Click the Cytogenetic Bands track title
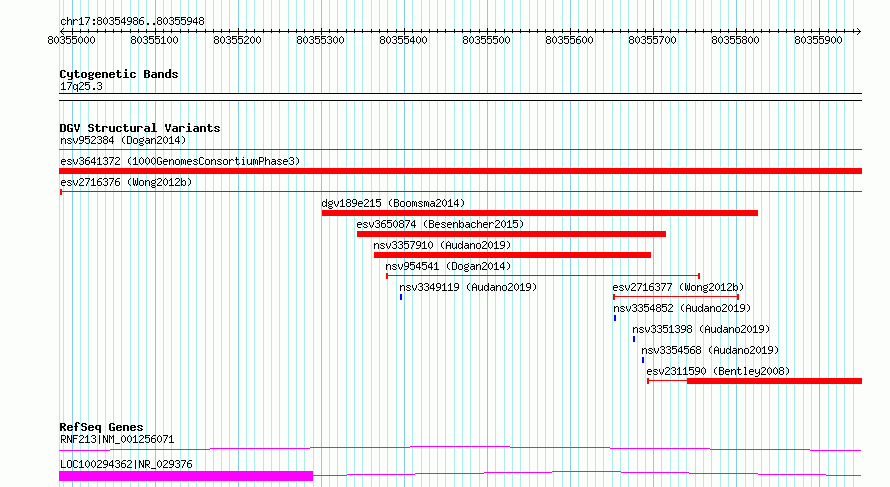This screenshot has height=487, width=890. (119, 74)
